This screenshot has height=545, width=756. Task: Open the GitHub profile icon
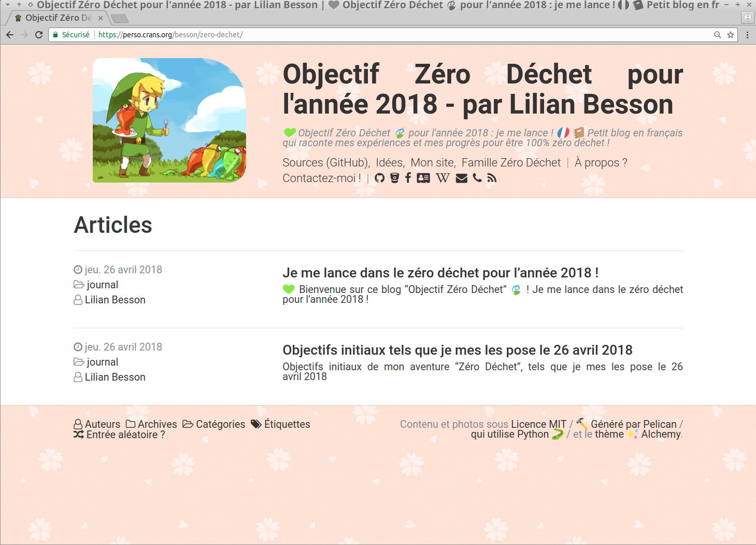click(380, 178)
